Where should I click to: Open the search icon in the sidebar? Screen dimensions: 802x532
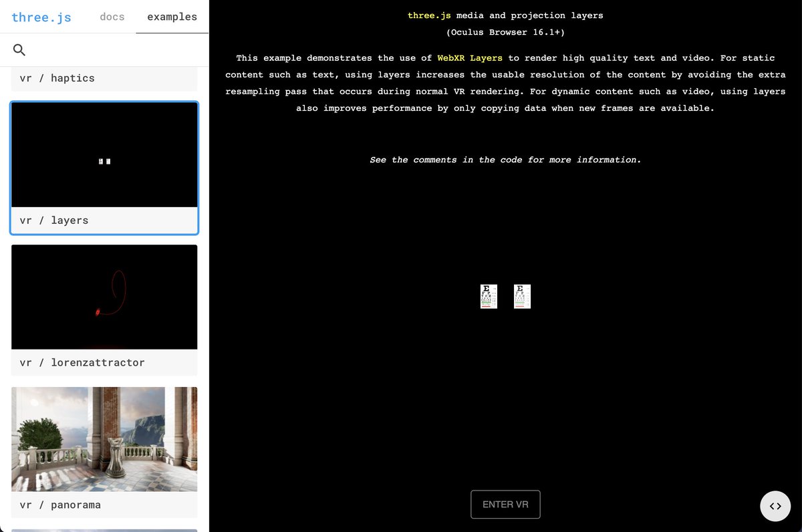(19, 49)
